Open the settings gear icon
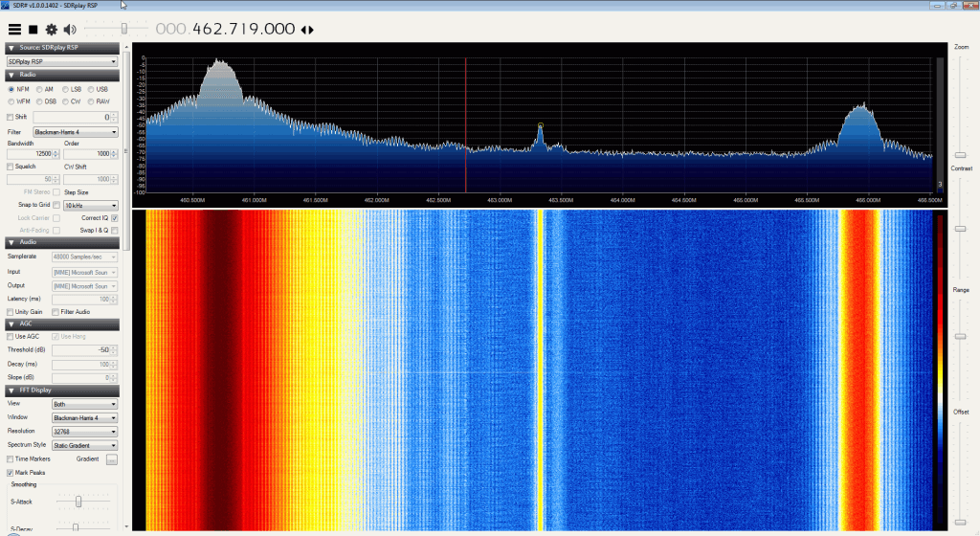The image size is (980, 536). (x=51, y=30)
